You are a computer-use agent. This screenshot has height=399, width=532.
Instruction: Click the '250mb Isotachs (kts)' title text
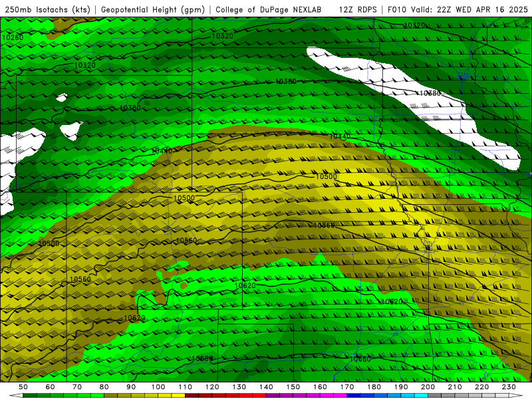[47, 10]
